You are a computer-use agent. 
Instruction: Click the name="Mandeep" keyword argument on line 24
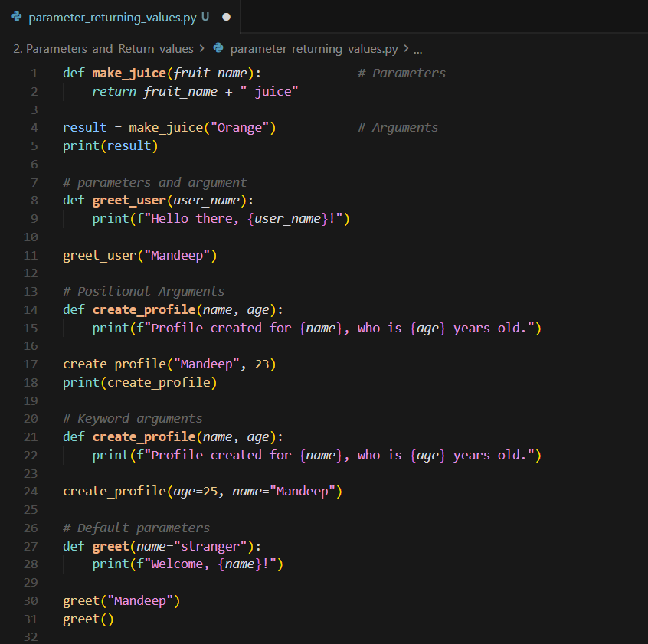click(x=283, y=492)
